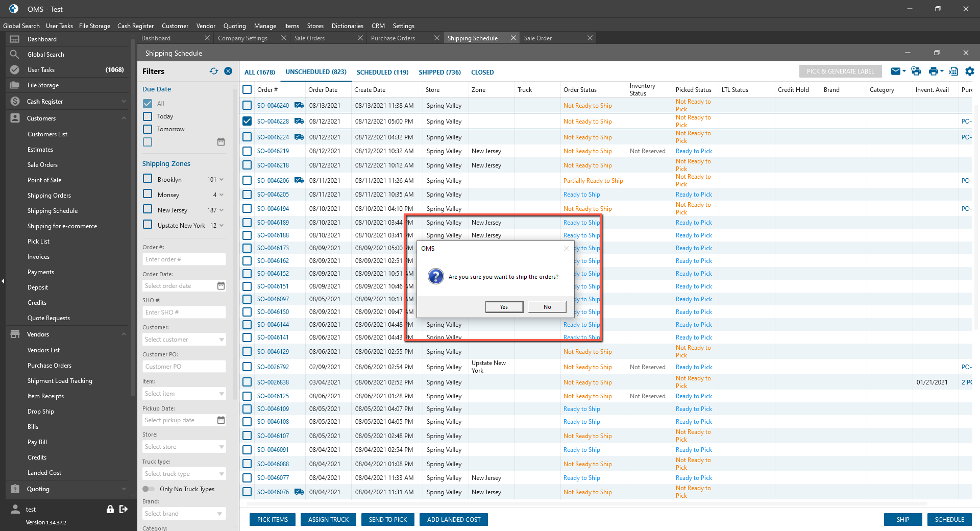This screenshot has height=531, width=980.
Task: Open the Order Date calendar picker
Action: point(220,286)
